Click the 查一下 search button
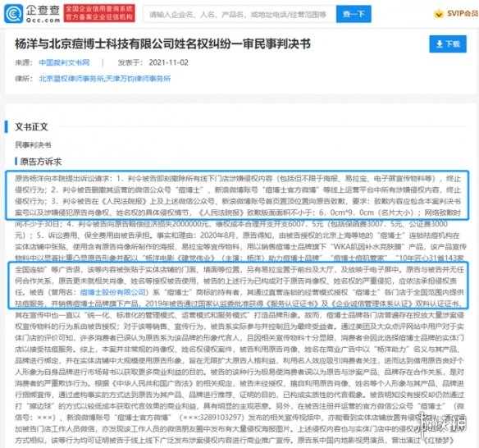Screen dimensions: 479x448 354,14
